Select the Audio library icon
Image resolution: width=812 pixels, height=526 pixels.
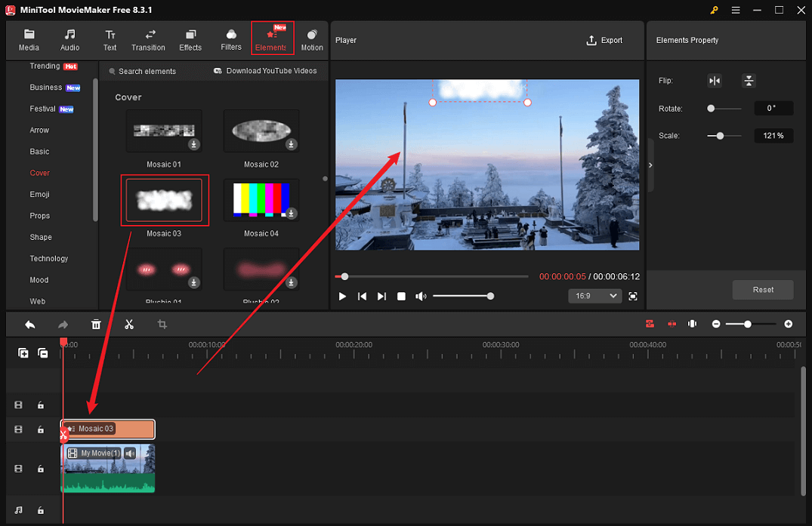(69, 39)
